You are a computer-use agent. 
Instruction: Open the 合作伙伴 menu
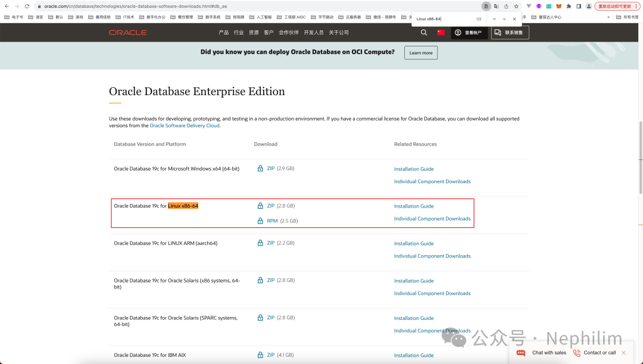289,32
